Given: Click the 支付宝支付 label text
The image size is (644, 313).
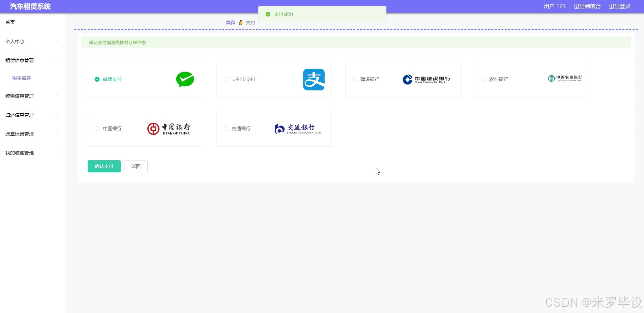Looking at the screenshot, I should click(x=243, y=79).
